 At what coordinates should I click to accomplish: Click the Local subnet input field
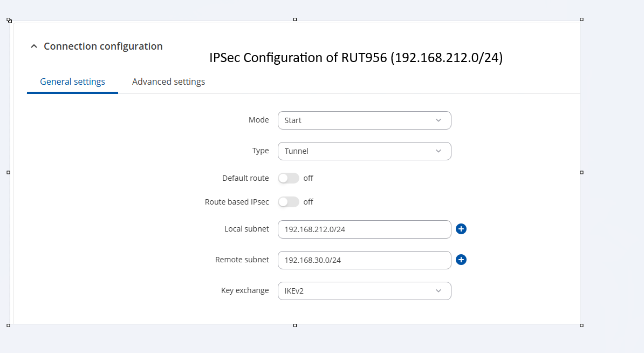click(364, 229)
